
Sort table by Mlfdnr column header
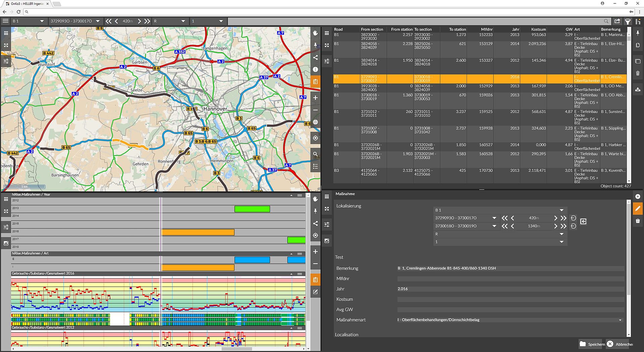[487, 30]
